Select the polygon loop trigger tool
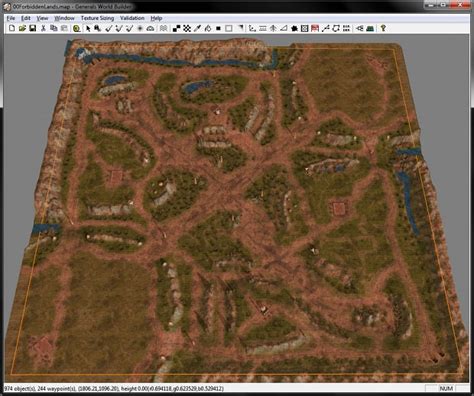The image size is (474, 396). point(336,29)
